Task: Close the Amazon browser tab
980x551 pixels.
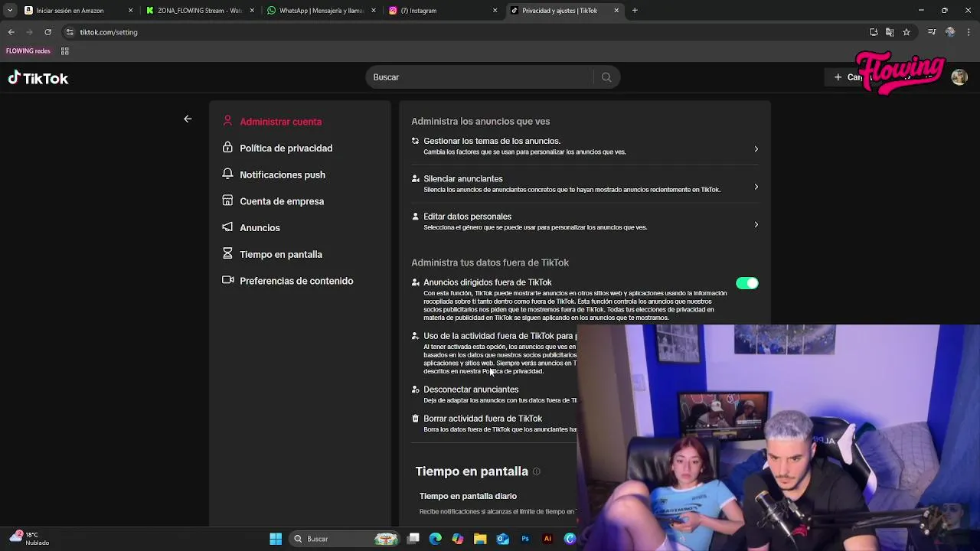Action: click(130, 11)
